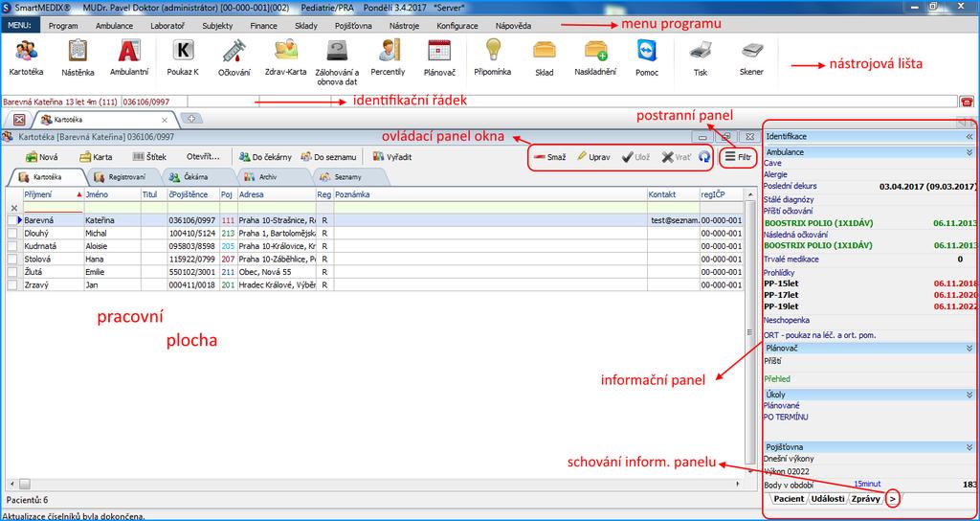Viewport: 980px width, 521px height.
Task: Tick checkbox for Dlouhý Michal row
Action: 12,234
